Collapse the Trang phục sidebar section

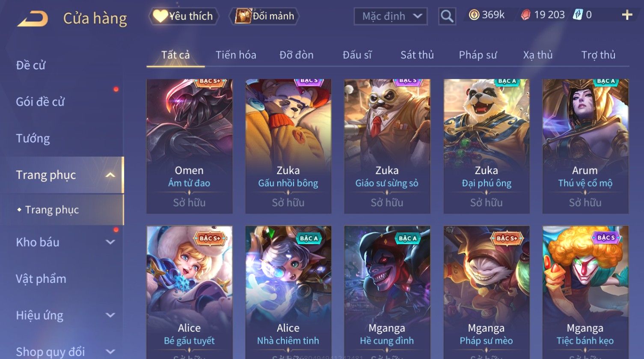[x=110, y=175]
